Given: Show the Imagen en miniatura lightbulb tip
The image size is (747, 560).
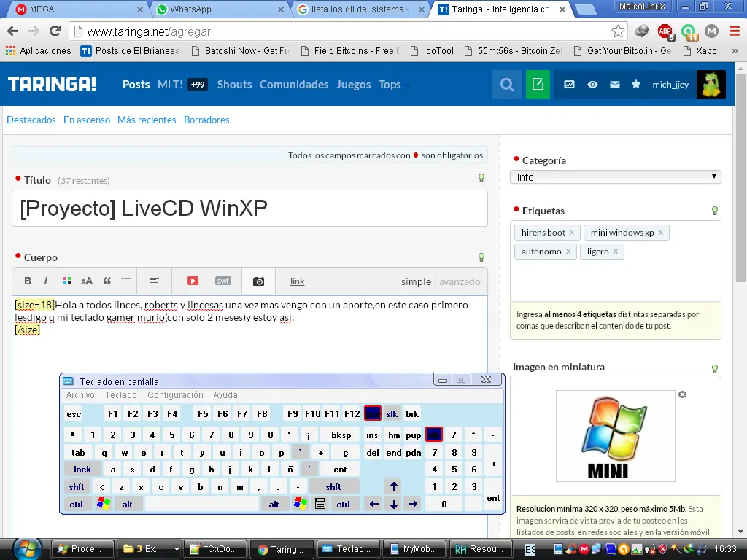Looking at the screenshot, I should coord(715,368).
